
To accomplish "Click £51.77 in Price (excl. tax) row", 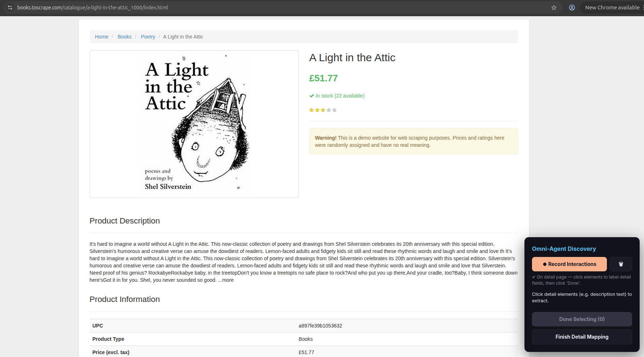I will (307, 352).
